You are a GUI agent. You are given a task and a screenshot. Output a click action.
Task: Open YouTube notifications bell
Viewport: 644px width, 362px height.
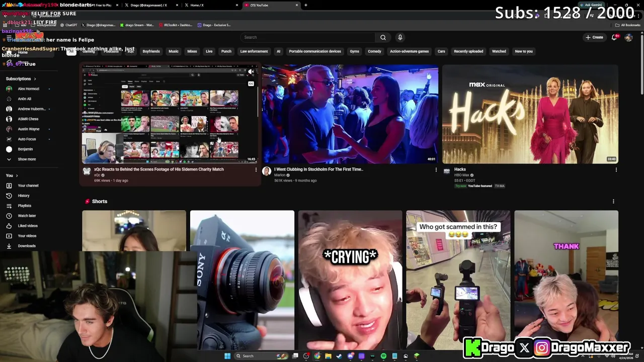tap(614, 37)
